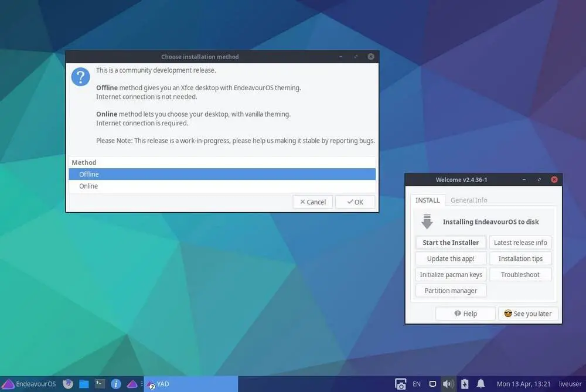This screenshot has height=392, width=586.
Task: Click Cancel in the installation method dialog
Action: [312, 202]
